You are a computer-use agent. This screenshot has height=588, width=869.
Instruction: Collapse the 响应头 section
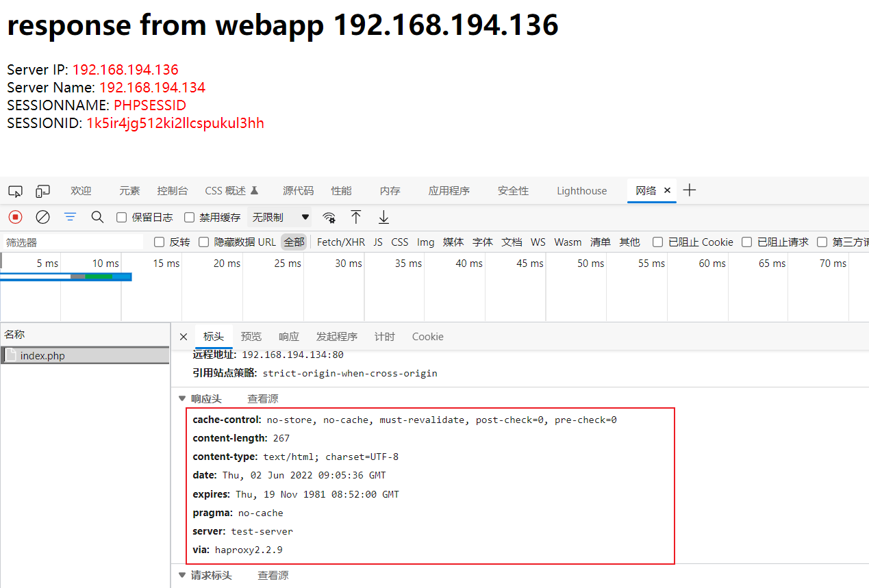[201, 399]
